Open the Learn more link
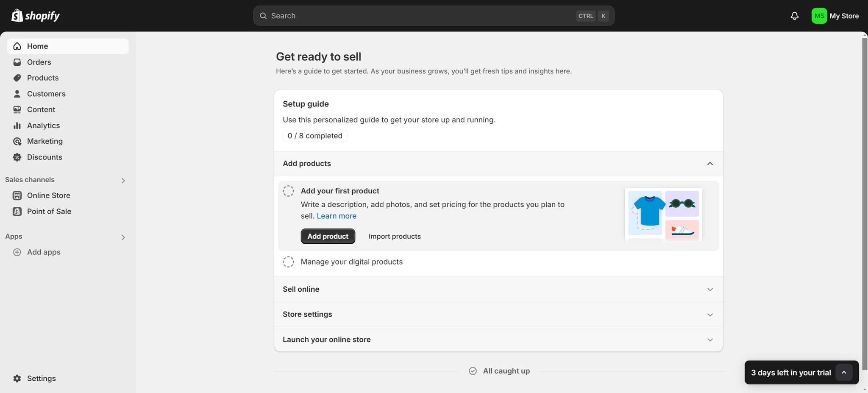The image size is (868, 393). point(336,216)
